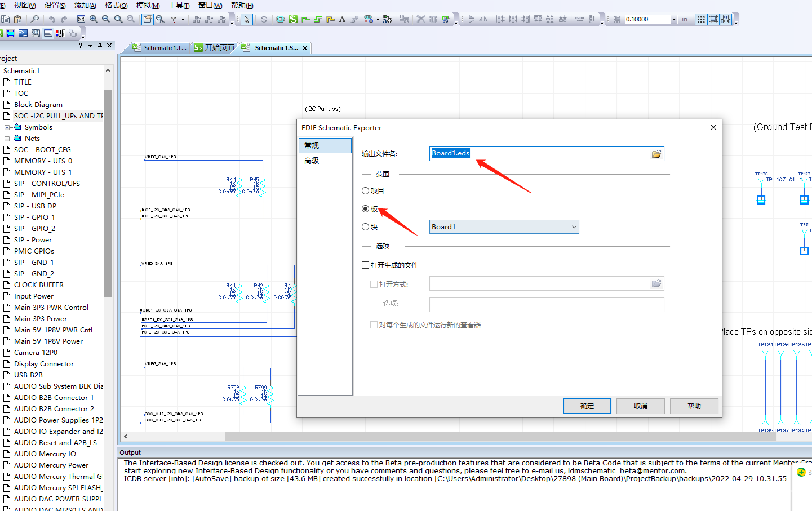This screenshot has height=511, width=812.
Task: Select the Add Text 'A' tool
Action: tap(342, 19)
